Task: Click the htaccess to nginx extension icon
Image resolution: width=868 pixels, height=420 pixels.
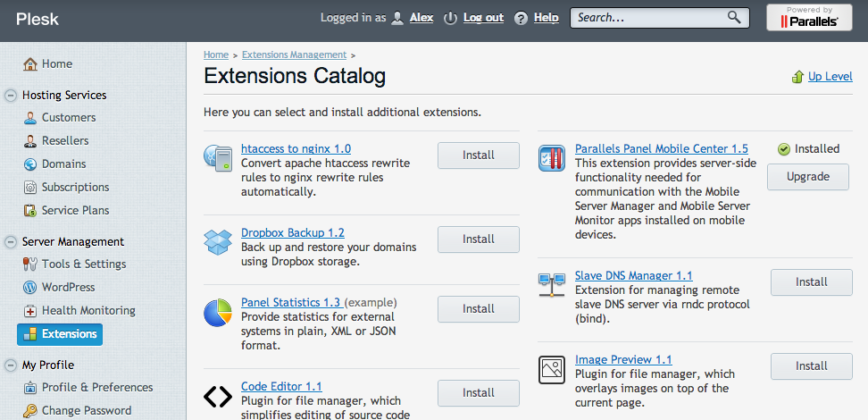Action: (218, 157)
